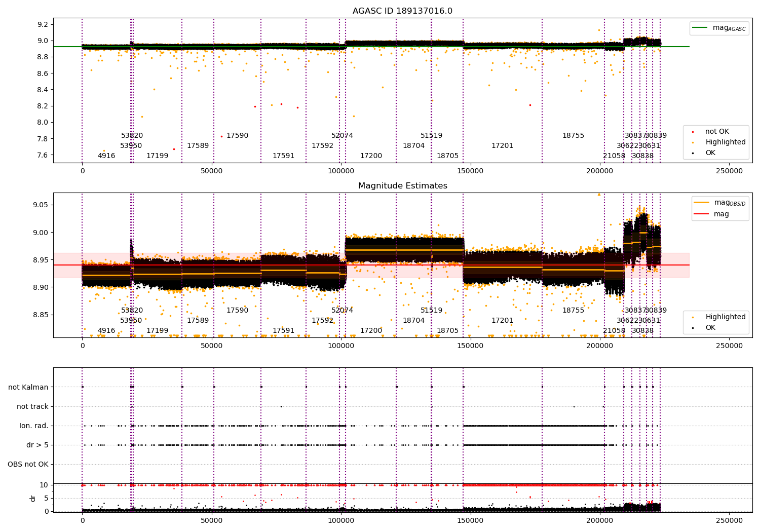Click obsid label 17592 in AGASC ID plot

pos(323,146)
